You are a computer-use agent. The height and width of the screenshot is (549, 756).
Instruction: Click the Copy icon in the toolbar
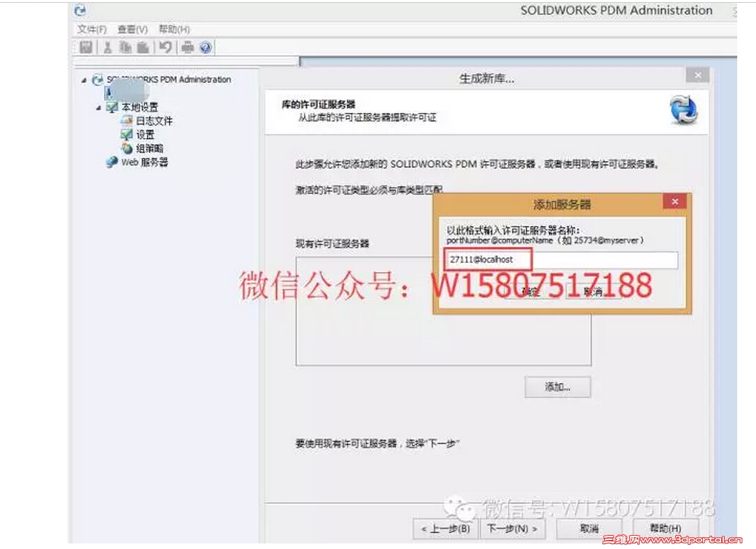point(125,47)
